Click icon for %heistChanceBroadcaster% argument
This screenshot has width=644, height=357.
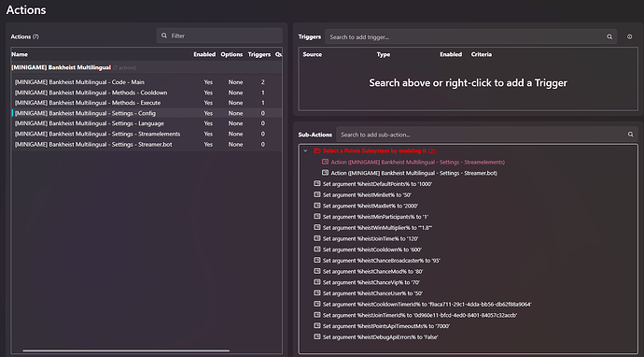pyautogui.click(x=317, y=261)
